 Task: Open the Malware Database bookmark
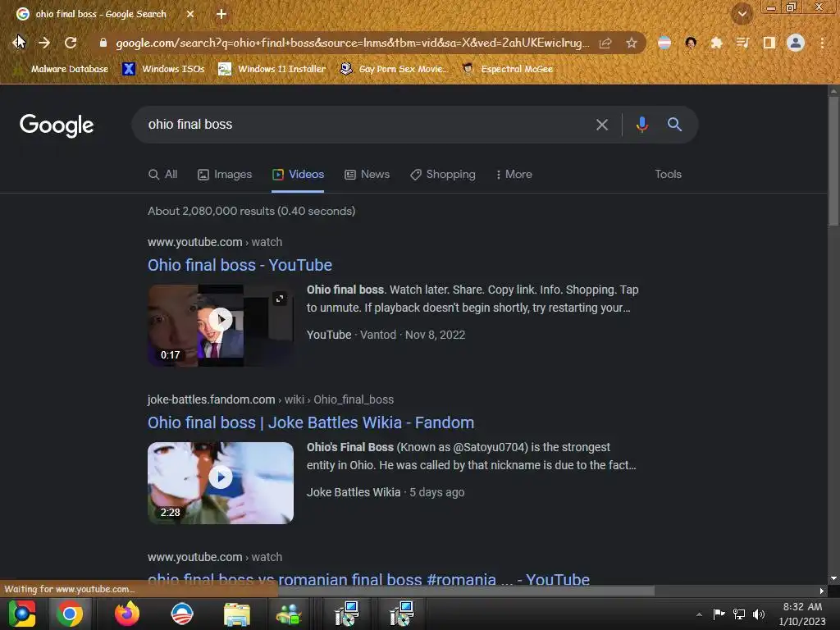(61, 69)
